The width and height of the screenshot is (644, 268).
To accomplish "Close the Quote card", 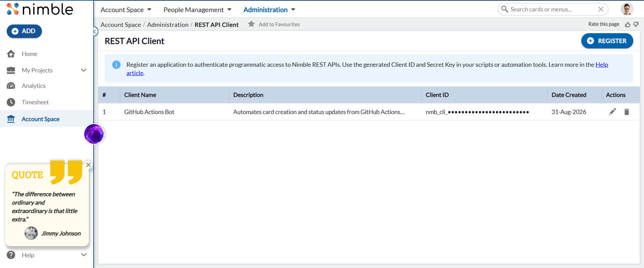I will click(89, 165).
